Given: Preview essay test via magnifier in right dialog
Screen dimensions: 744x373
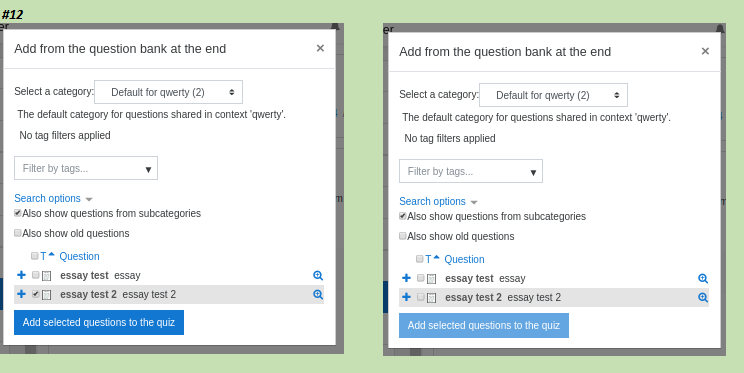Looking at the screenshot, I should pyautogui.click(x=703, y=279).
